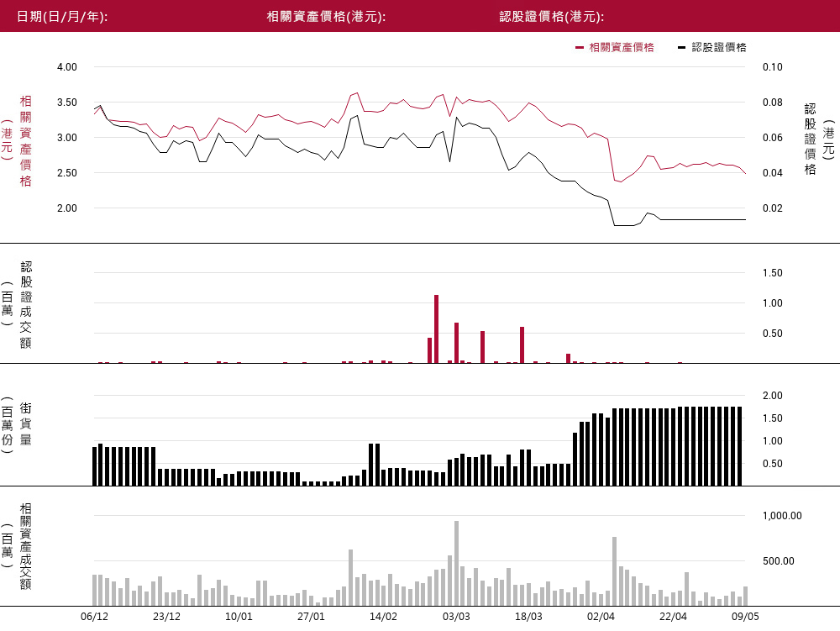Click the 27/01 date axis label
The width and height of the screenshot is (840, 631).
coord(312,617)
